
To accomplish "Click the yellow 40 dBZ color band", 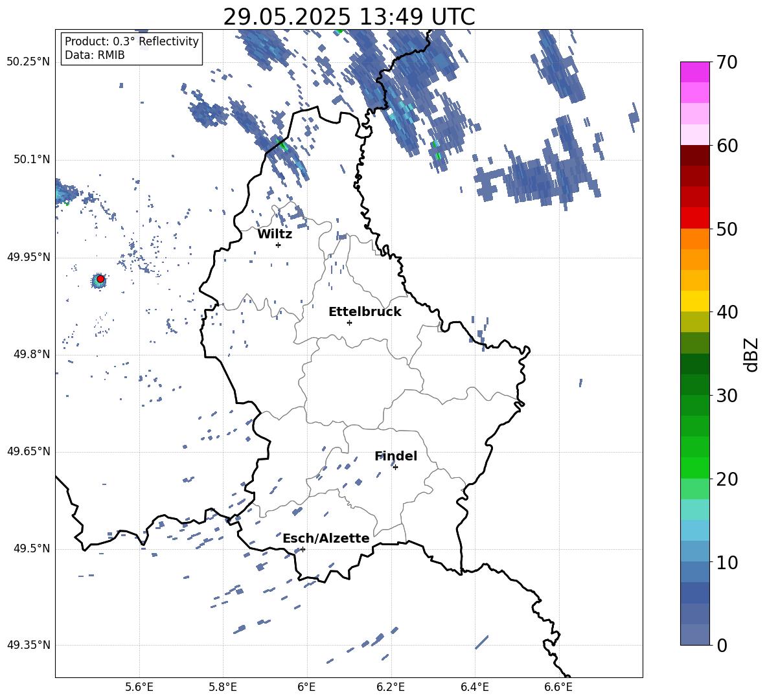I will coord(694,301).
